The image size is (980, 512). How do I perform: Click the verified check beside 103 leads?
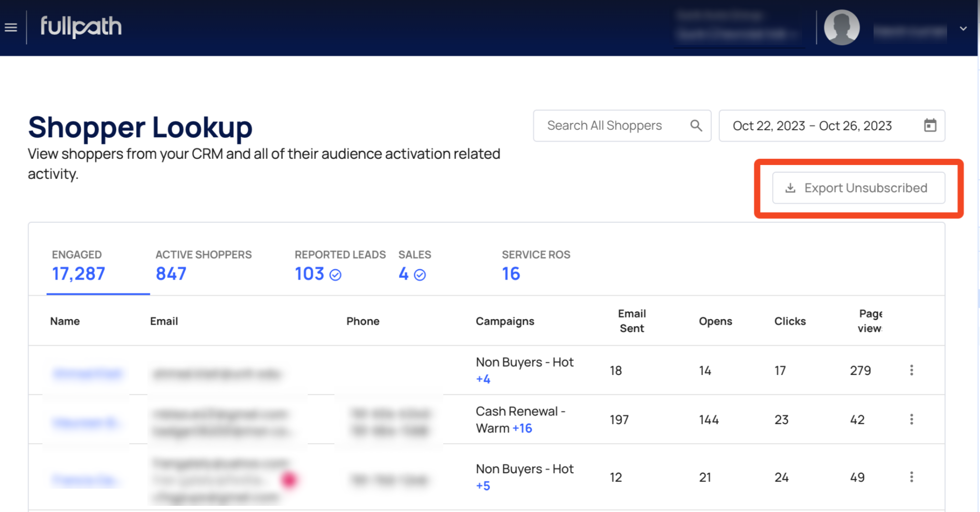pos(335,275)
